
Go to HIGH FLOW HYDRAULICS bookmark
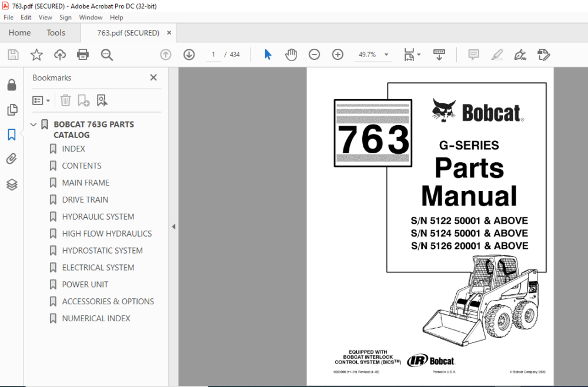tap(107, 233)
